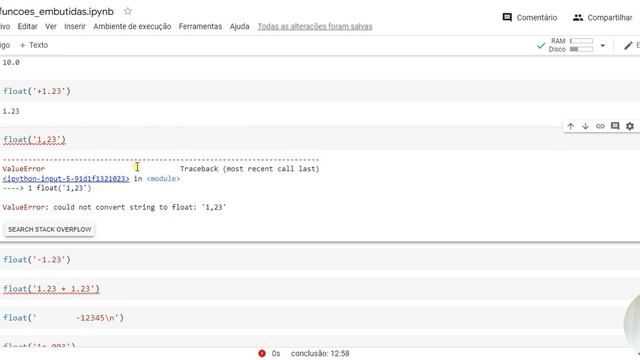Click the RAM usage bar
This screenshot has height=360, width=640.
[x=581, y=41]
